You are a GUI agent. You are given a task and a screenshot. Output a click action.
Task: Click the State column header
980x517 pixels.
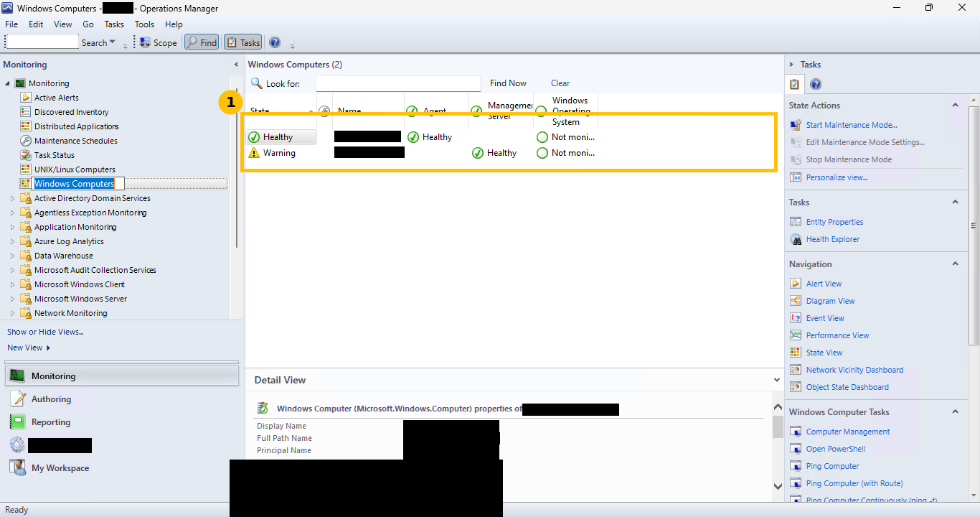(x=281, y=111)
